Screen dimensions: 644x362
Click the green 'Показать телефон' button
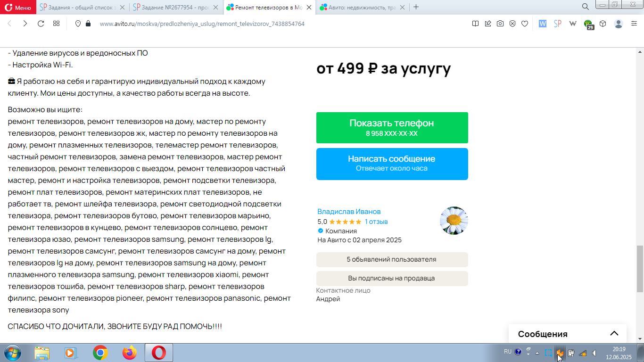tap(392, 128)
